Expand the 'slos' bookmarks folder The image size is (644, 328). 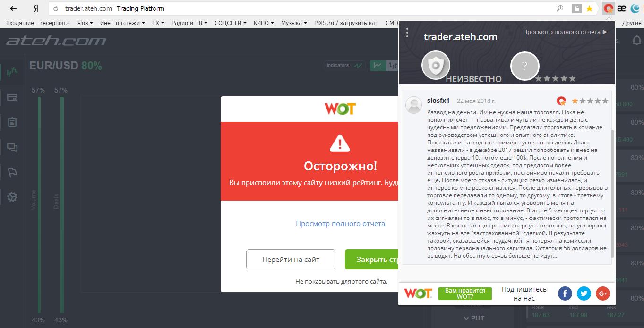[x=86, y=23]
